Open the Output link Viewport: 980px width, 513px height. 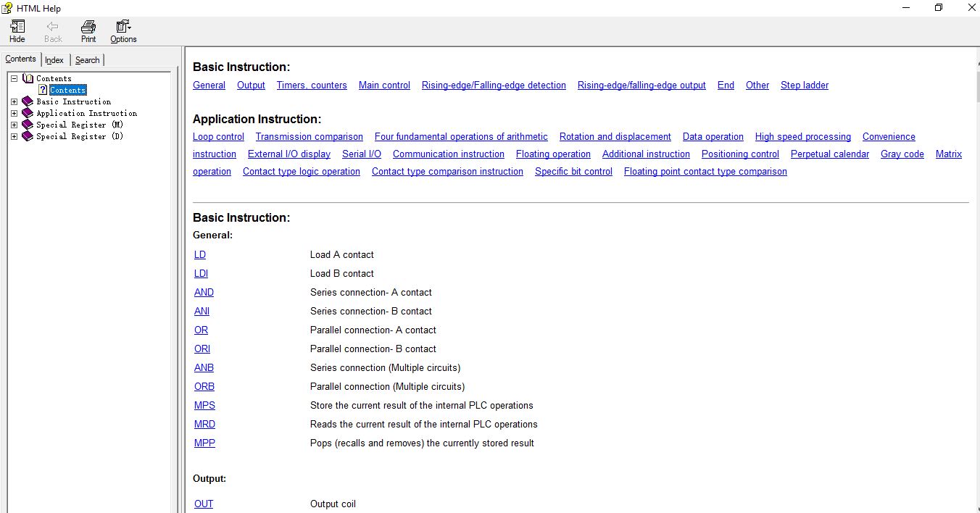251,85
